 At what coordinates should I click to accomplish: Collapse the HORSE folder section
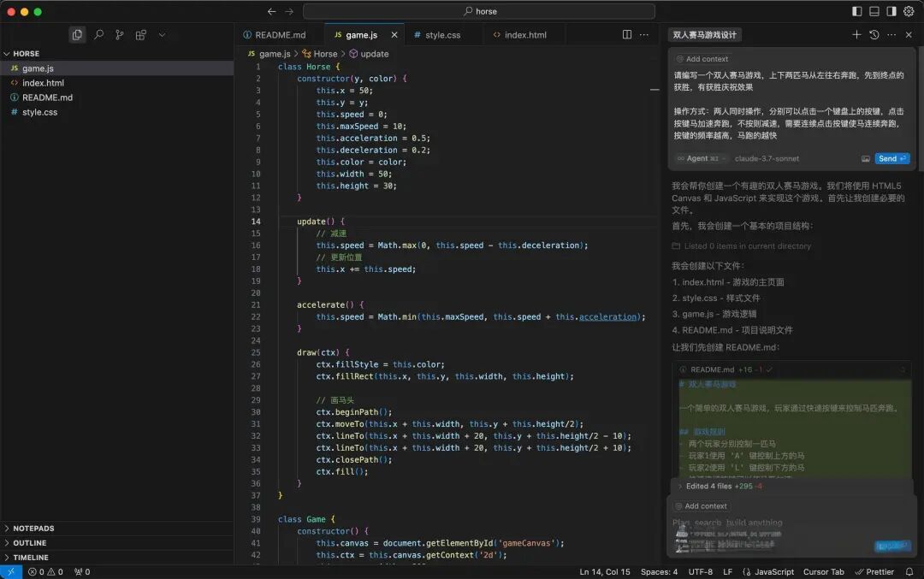coord(117,54)
